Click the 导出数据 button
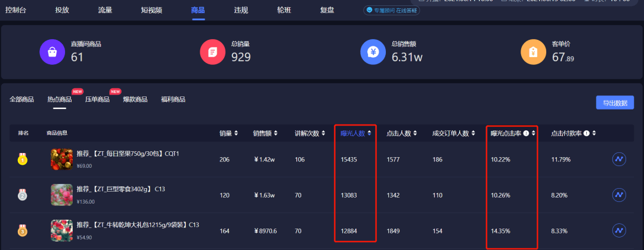Viewport: 644px width, 250px height. (615, 103)
